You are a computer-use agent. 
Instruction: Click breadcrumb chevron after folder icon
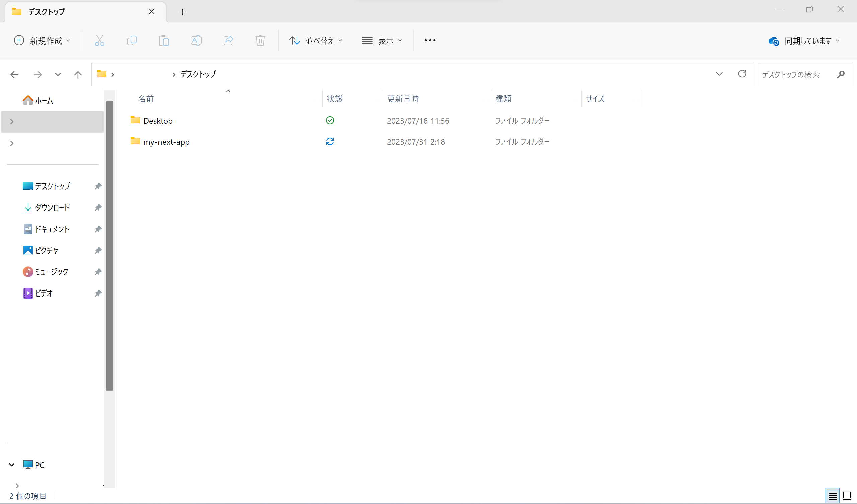click(113, 75)
